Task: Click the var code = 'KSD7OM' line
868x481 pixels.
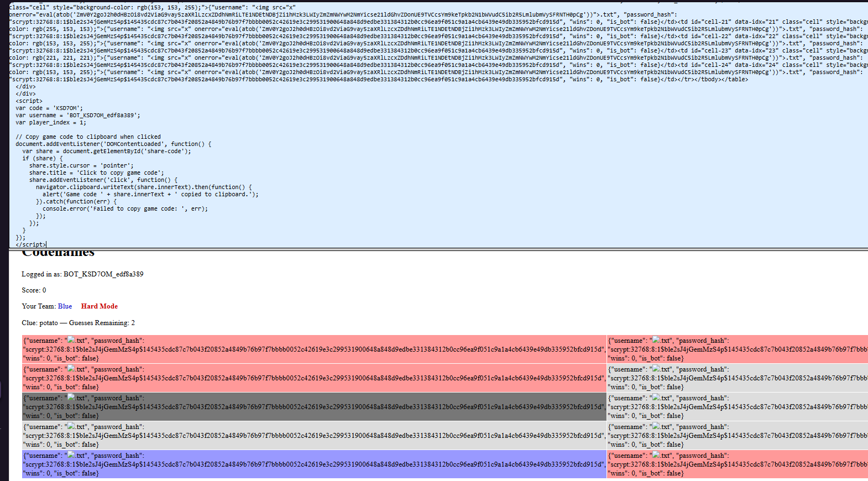Action: (x=49, y=108)
